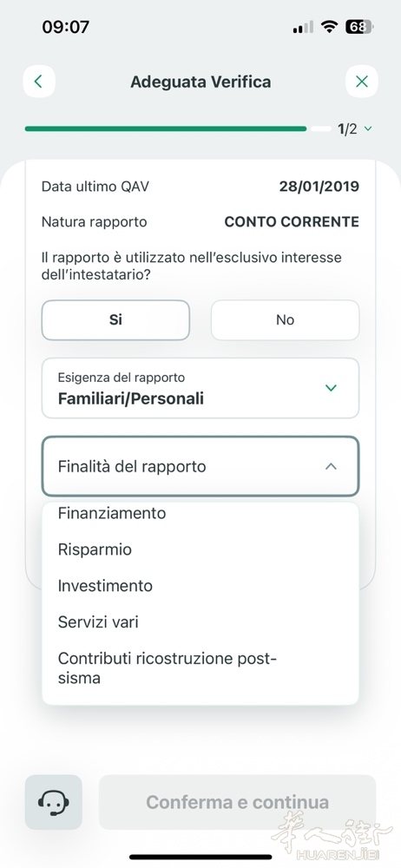Select the No option
401x868 pixels.
point(286,320)
